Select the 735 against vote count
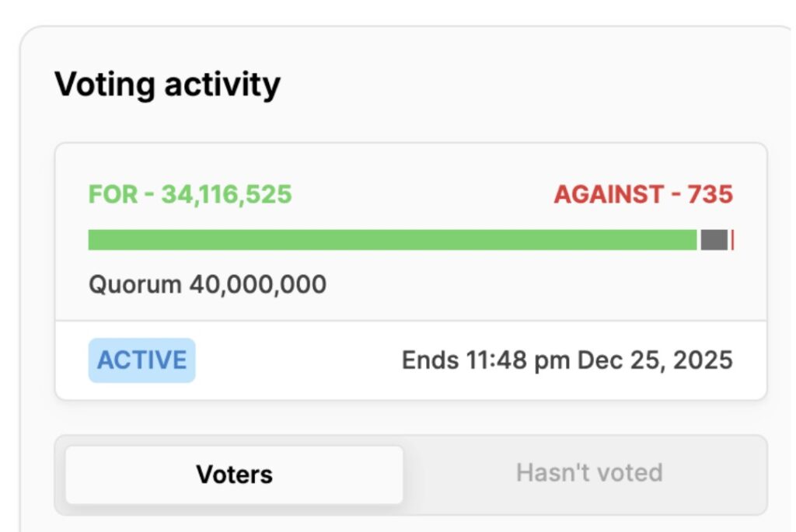 tap(710, 194)
